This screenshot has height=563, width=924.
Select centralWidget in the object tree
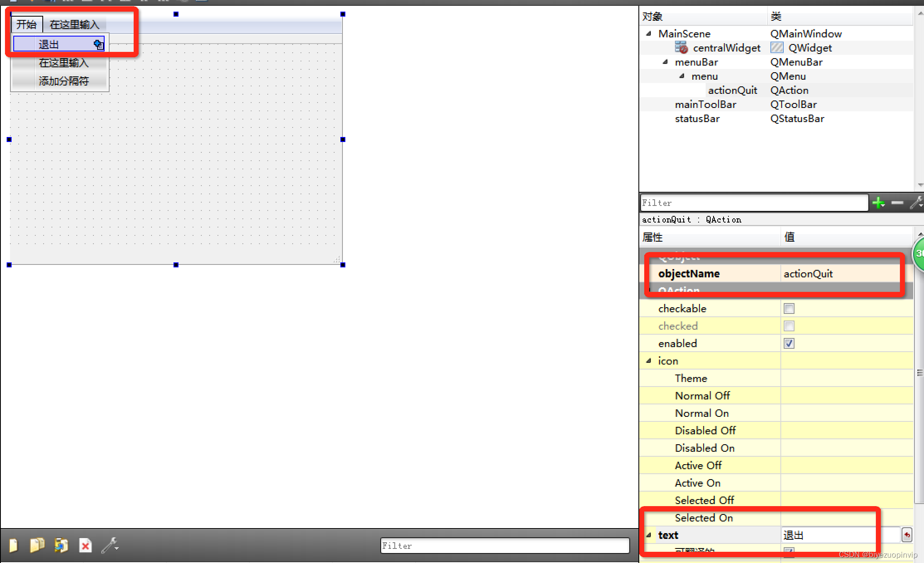726,48
